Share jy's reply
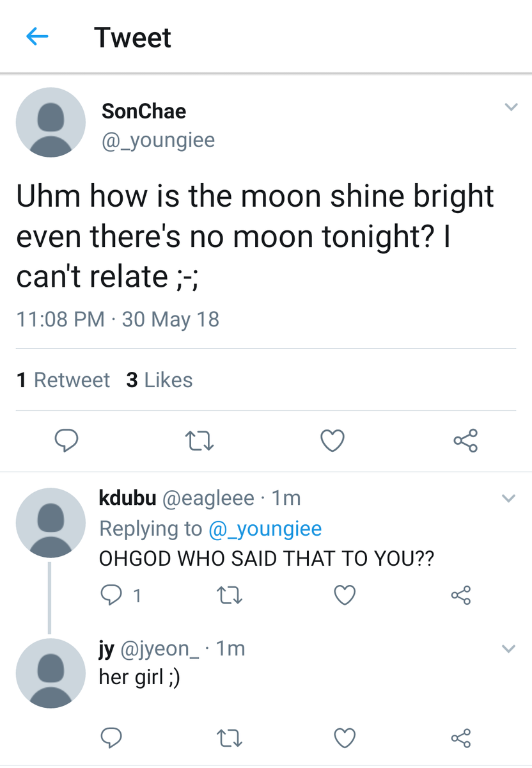 [460, 738]
